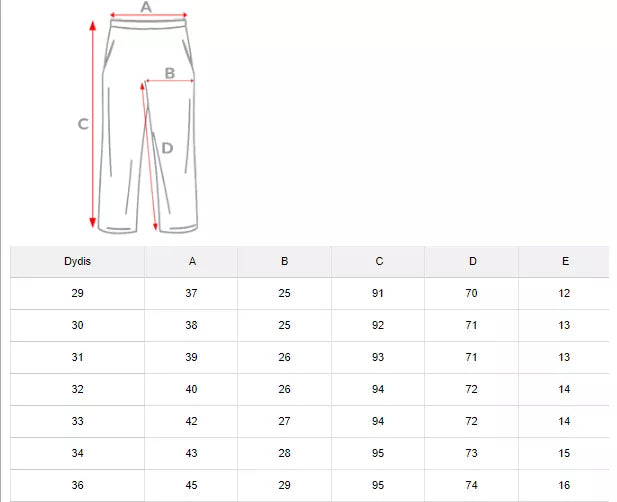Select the E column header in table

coord(565,262)
